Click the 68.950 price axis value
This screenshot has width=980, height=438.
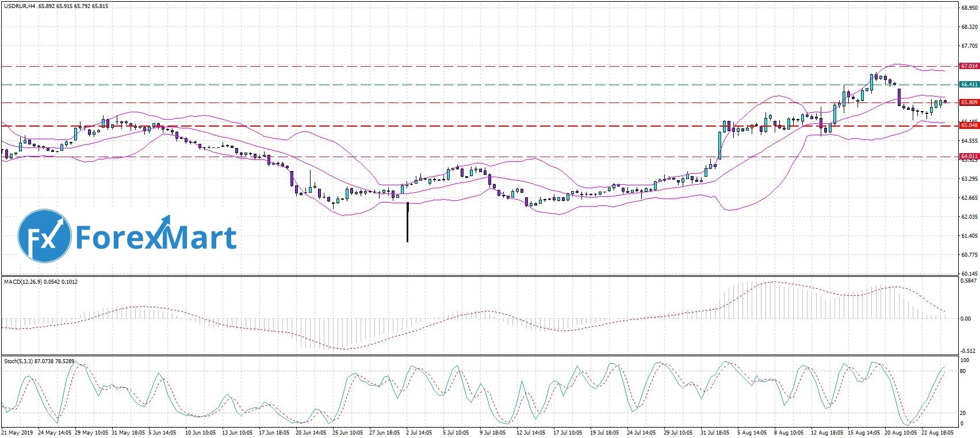968,8
